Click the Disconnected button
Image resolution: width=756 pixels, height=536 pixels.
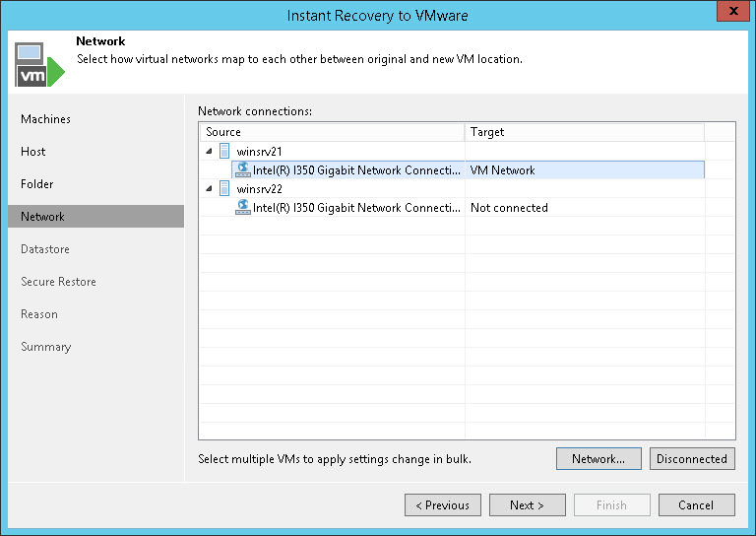click(692, 458)
